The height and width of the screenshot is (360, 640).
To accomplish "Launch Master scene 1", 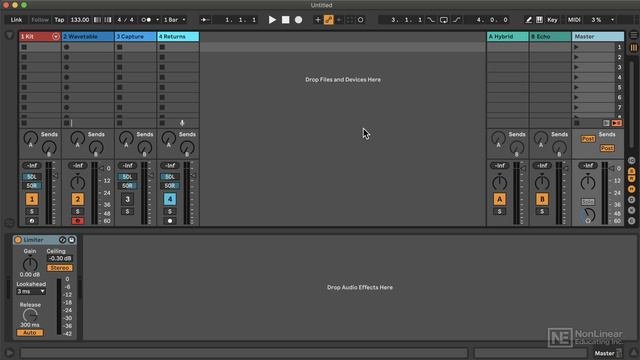I will (576, 47).
